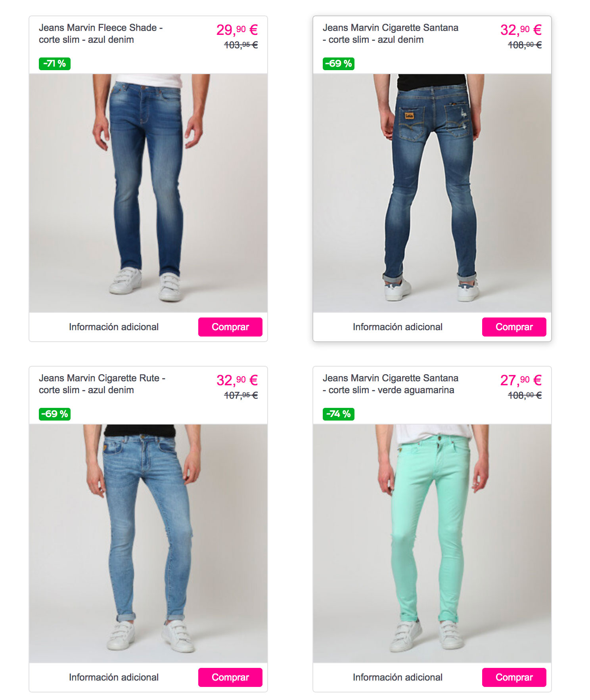Screen dimensions: 590x700
Task: Select the azul denim Cigarette Santana title
Action: coord(391,34)
